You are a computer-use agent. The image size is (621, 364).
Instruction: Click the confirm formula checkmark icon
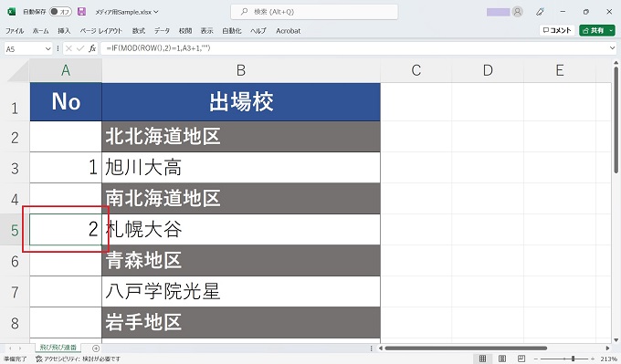pos(80,48)
